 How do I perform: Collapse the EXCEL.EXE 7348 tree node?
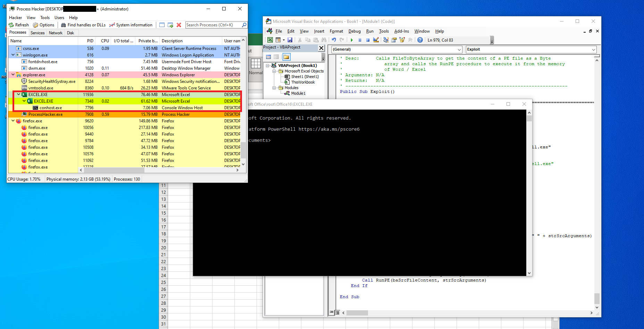[x=24, y=101]
